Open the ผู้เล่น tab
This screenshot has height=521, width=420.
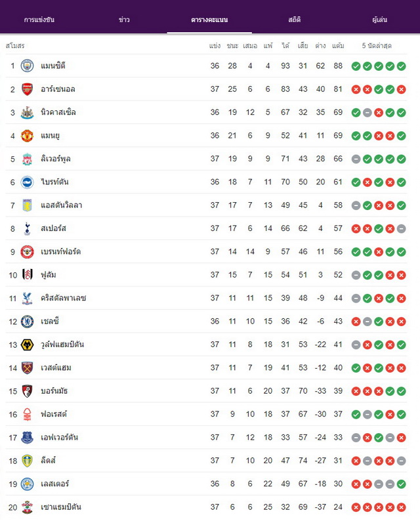click(379, 20)
